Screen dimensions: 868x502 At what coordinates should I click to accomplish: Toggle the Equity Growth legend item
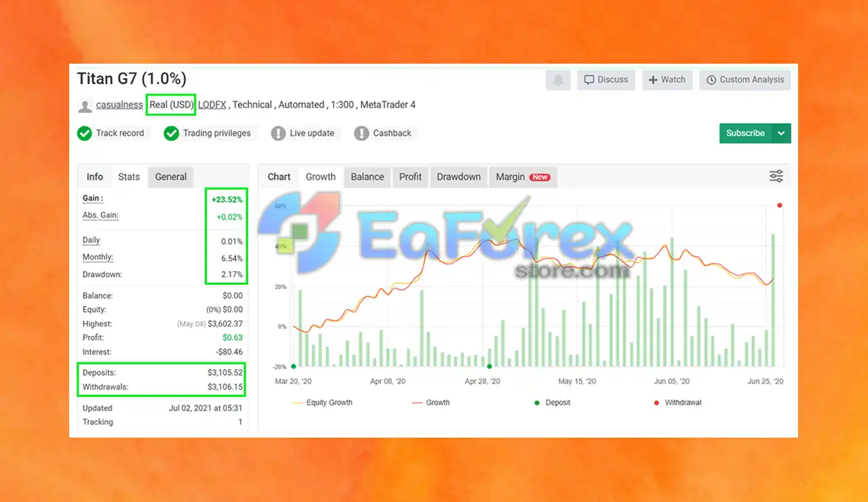pyautogui.click(x=323, y=402)
